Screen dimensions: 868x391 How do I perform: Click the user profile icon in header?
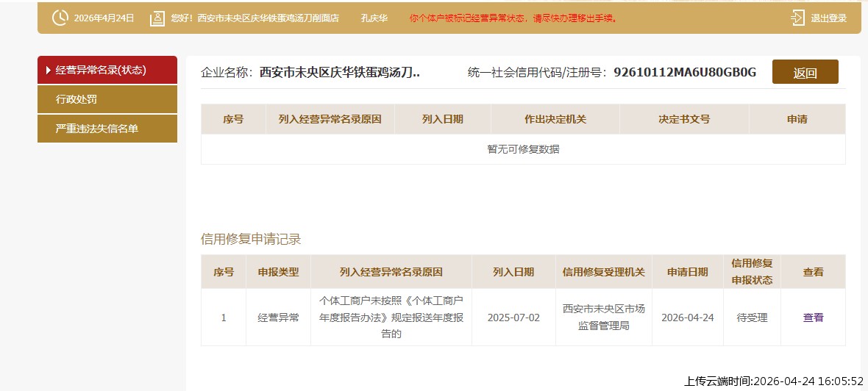(x=157, y=18)
